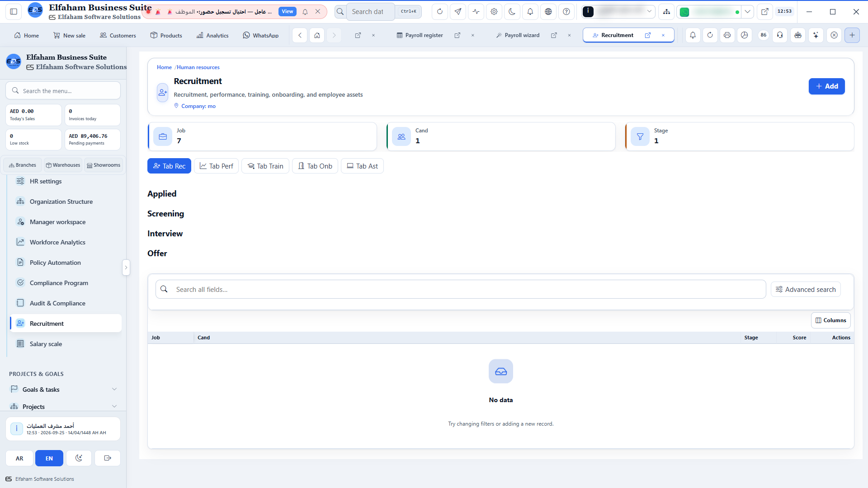Log out using the sidebar exit icon

(x=108, y=458)
